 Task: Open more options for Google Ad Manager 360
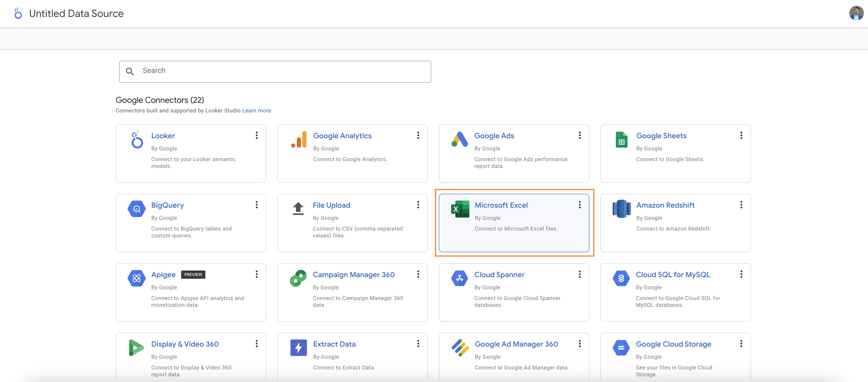click(580, 344)
